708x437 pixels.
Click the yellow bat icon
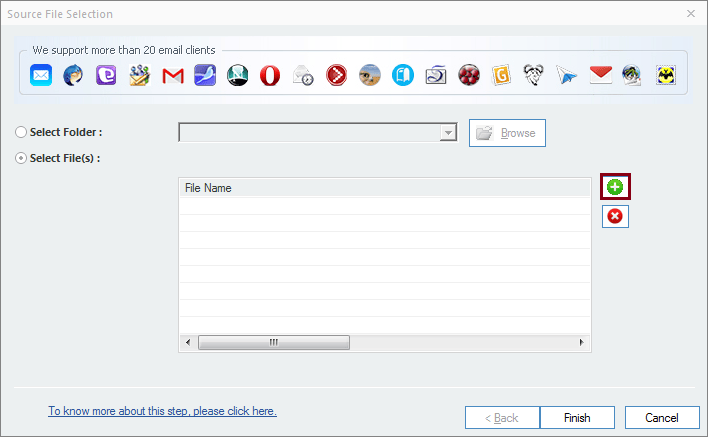pyautogui.click(x=665, y=75)
